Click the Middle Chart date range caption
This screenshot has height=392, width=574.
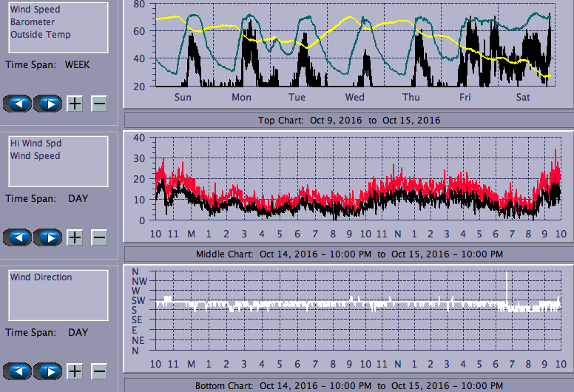pos(348,254)
